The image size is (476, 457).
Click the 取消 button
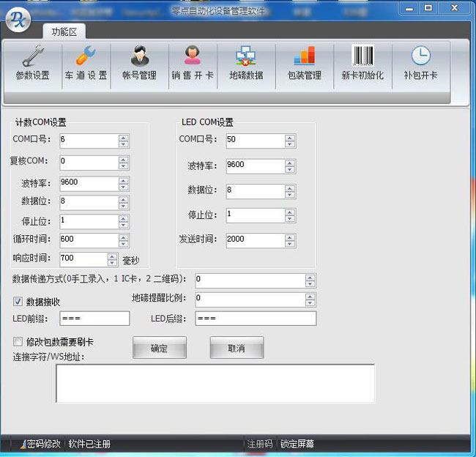tap(236, 349)
